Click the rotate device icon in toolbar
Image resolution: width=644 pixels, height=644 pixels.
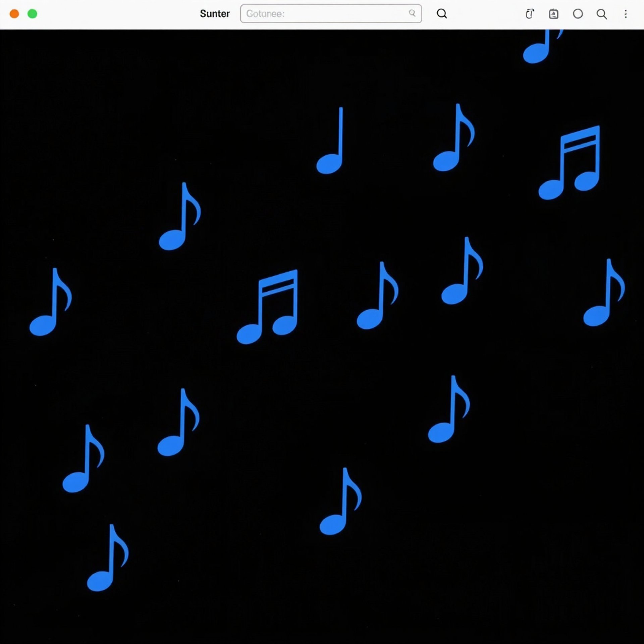[529, 14]
